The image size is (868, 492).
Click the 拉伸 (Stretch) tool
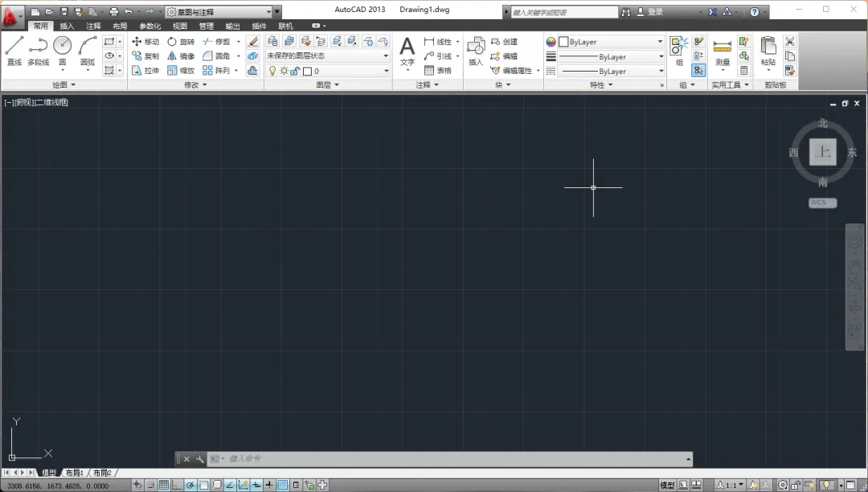coord(145,70)
